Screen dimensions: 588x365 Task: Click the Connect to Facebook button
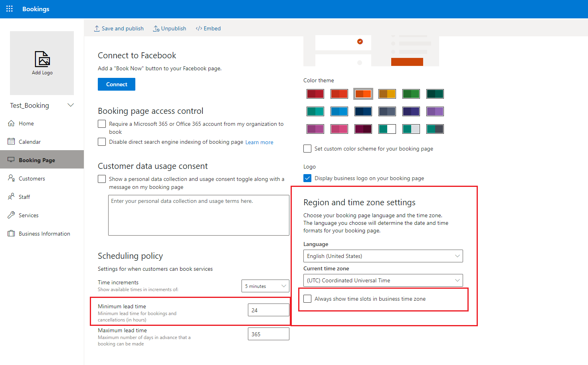click(x=117, y=84)
